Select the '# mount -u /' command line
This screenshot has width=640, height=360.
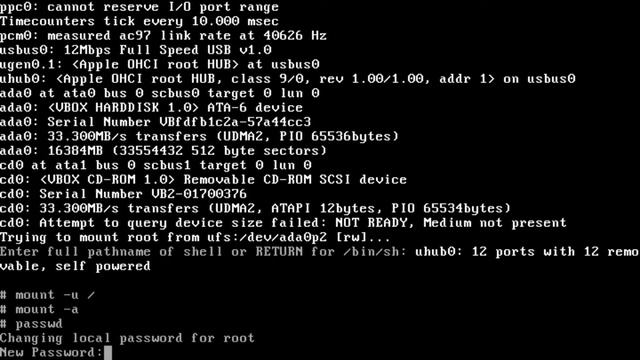click(x=47, y=295)
